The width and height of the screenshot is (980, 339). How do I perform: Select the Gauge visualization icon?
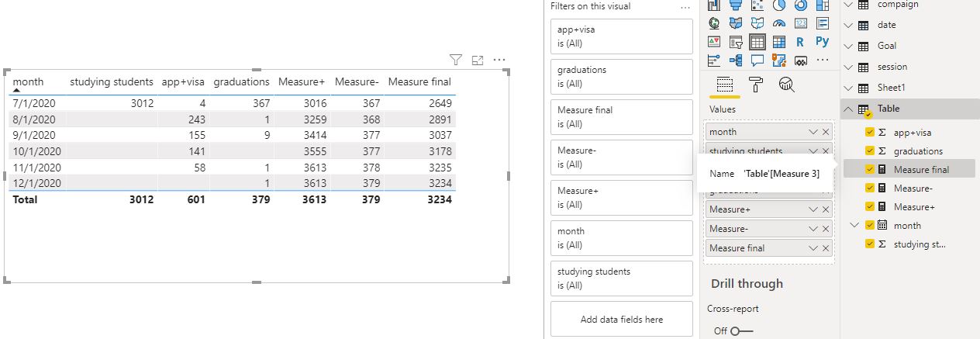779,23
